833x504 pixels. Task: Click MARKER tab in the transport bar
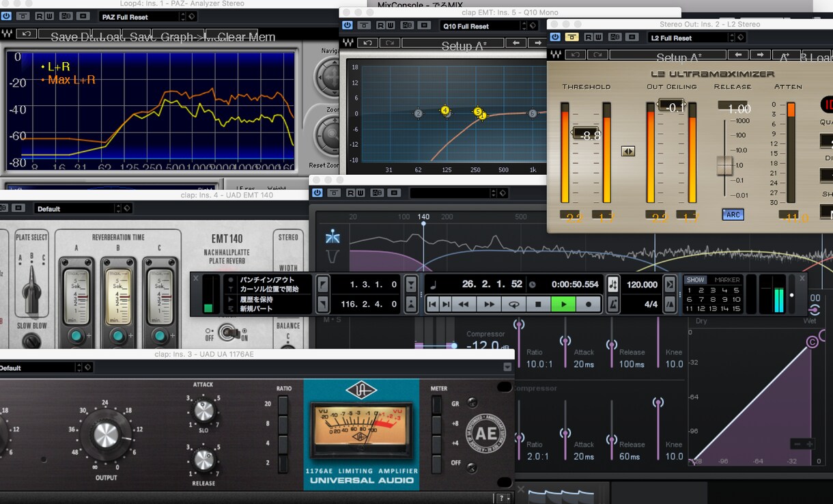[x=726, y=280]
